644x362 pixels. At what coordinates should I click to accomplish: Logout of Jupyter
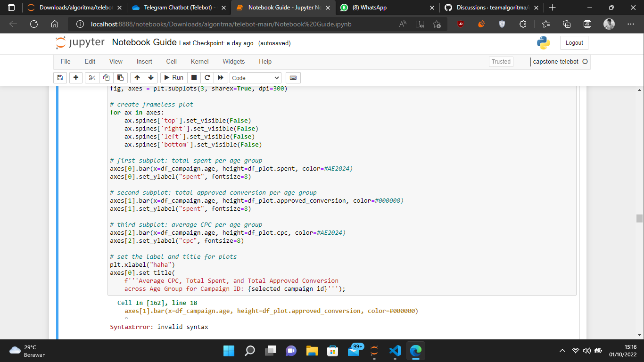tap(574, 42)
